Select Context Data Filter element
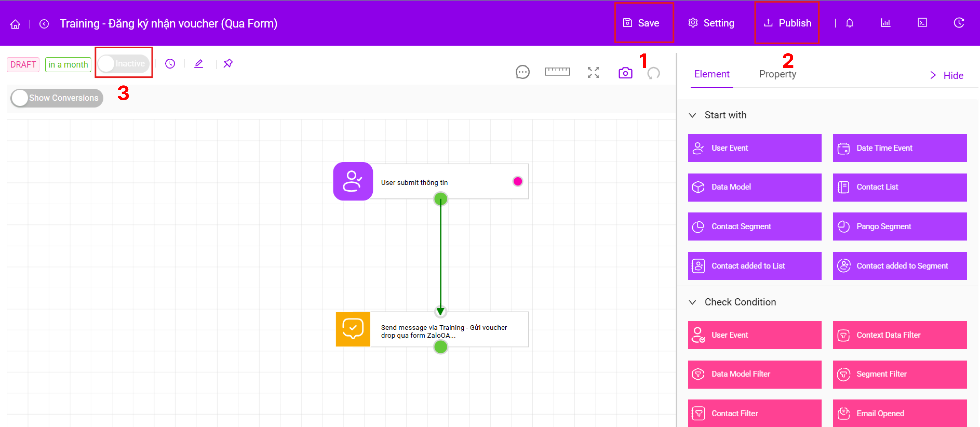This screenshot has height=427, width=980. click(900, 335)
